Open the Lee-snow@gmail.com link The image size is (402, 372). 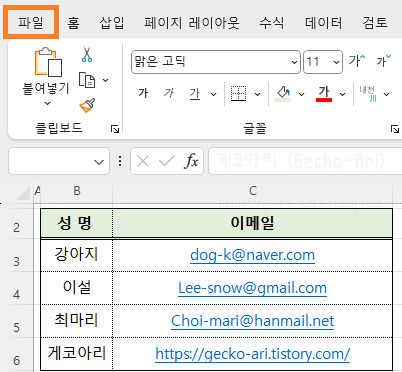pyautogui.click(x=252, y=288)
